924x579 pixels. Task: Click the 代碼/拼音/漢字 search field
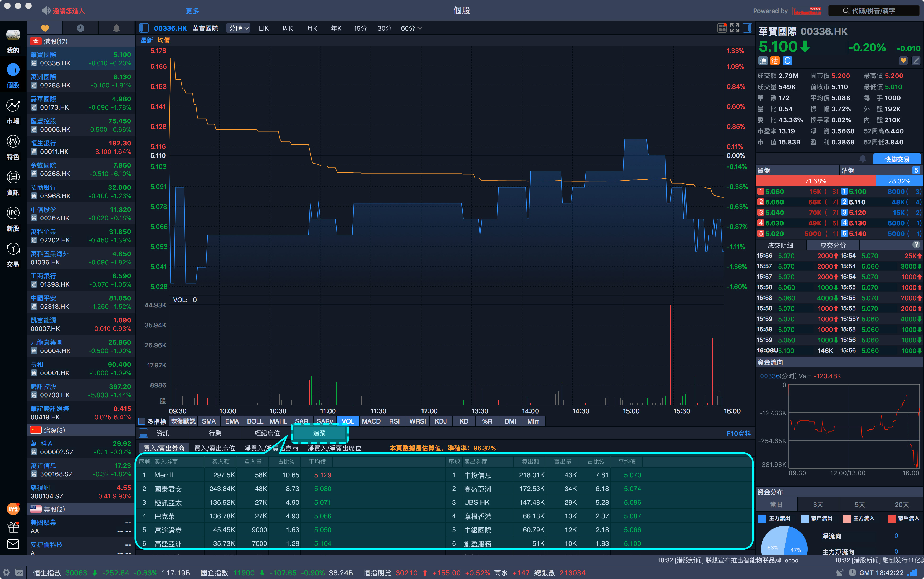pos(873,11)
